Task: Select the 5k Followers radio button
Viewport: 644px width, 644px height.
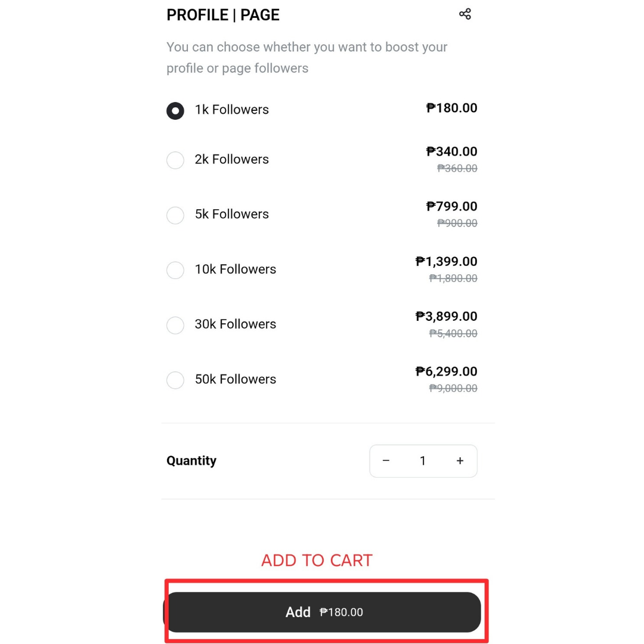Action: pos(175,215)
